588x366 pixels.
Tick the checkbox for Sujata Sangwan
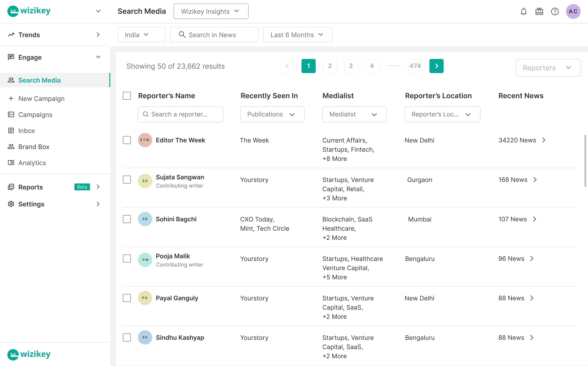coord(127,180)
